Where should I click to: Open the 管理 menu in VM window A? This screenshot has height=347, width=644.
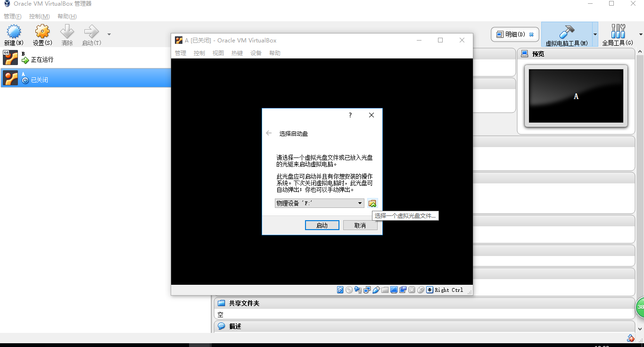tap(181, 53)
